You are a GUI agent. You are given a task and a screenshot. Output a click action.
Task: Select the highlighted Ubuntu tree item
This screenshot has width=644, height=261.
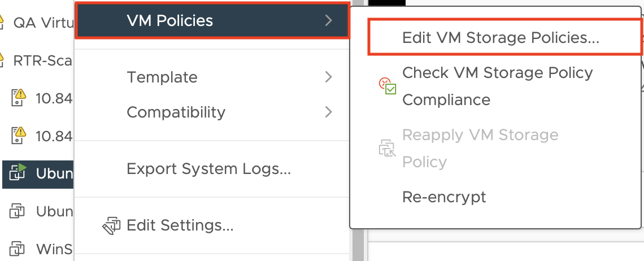[x=54, y=173]
